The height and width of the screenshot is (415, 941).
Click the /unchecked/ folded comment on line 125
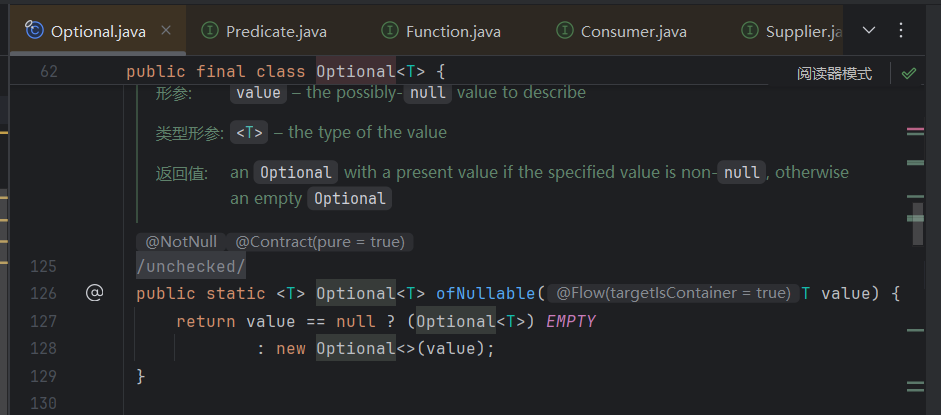tap(191, 266)
